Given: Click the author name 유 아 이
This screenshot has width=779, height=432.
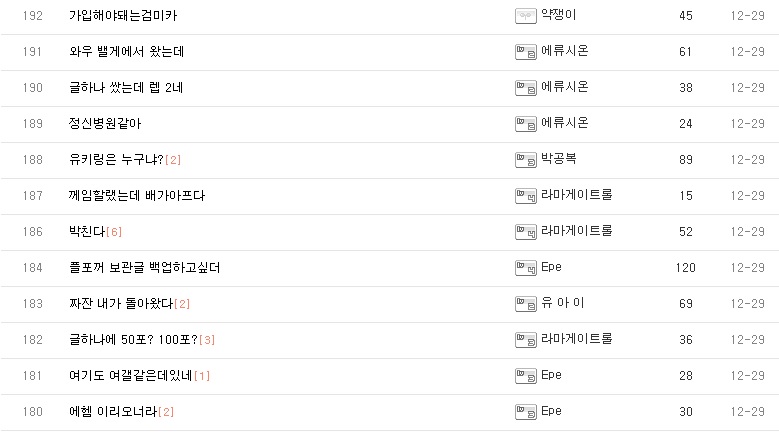Looking at the screenshot, I should (563, 303).
